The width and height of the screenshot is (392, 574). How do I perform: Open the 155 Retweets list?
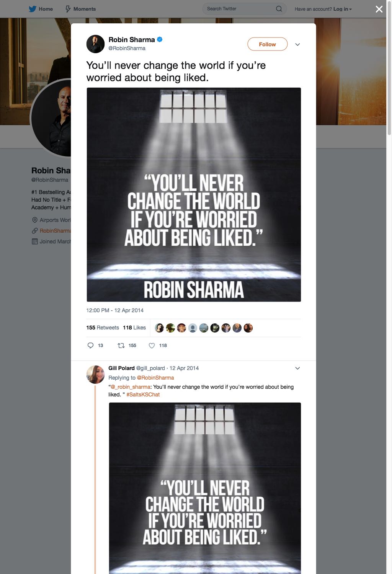click(x=103, y=328)
